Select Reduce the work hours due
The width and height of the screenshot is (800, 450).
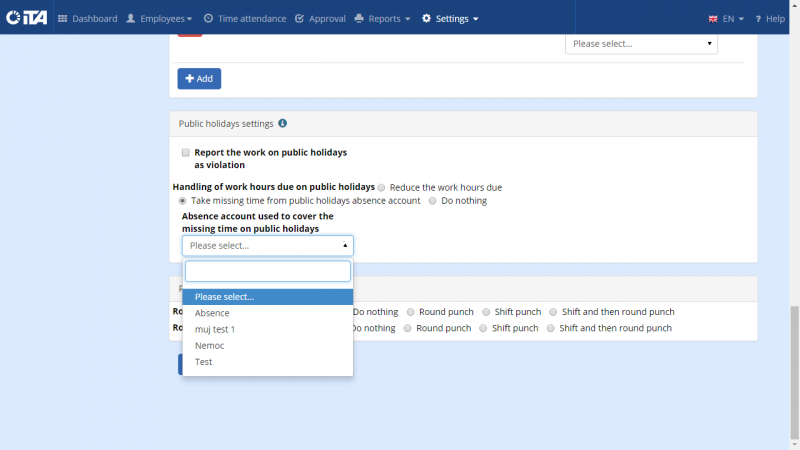point(381,188)
